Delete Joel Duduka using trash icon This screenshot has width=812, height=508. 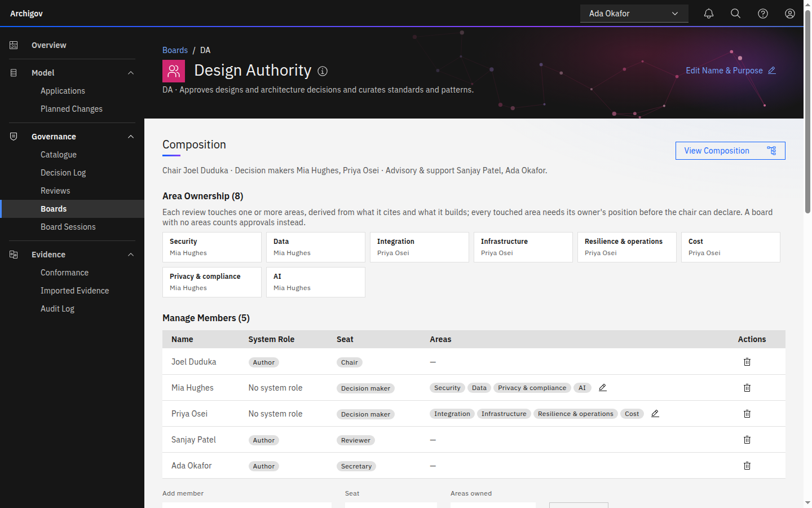pyautogui.click(x=747, y=362)
